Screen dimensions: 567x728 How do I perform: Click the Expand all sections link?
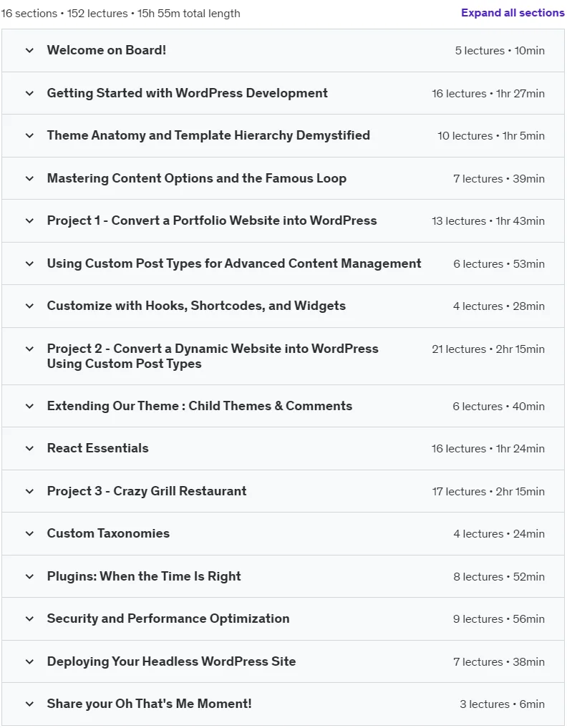point(513,13)
